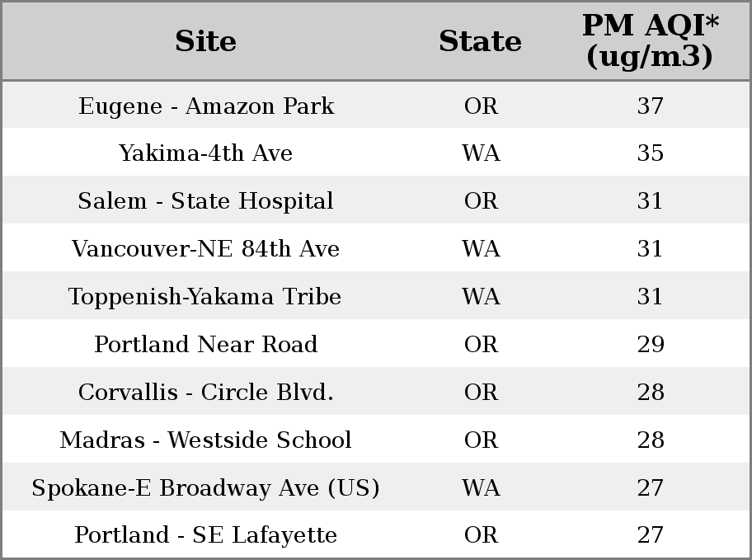
Task: Select Vancouver-NE 84th Ave entry
Action: (206, 248)
